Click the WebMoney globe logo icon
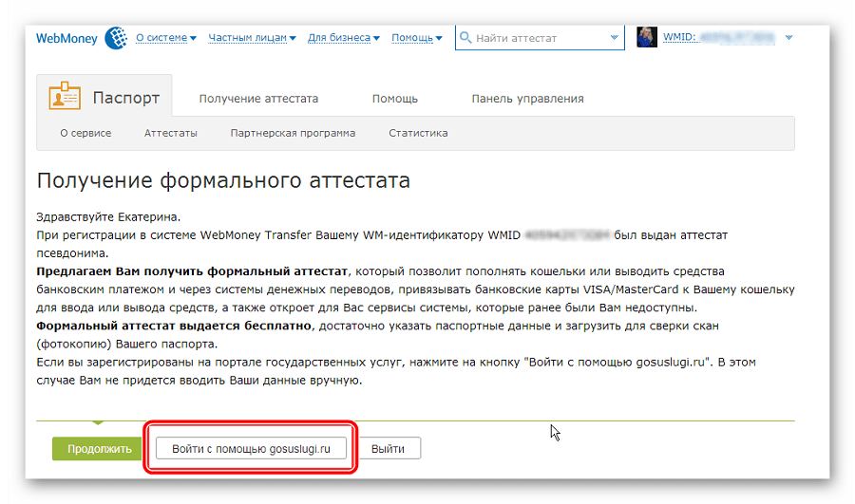 click(x=116, y=38)
